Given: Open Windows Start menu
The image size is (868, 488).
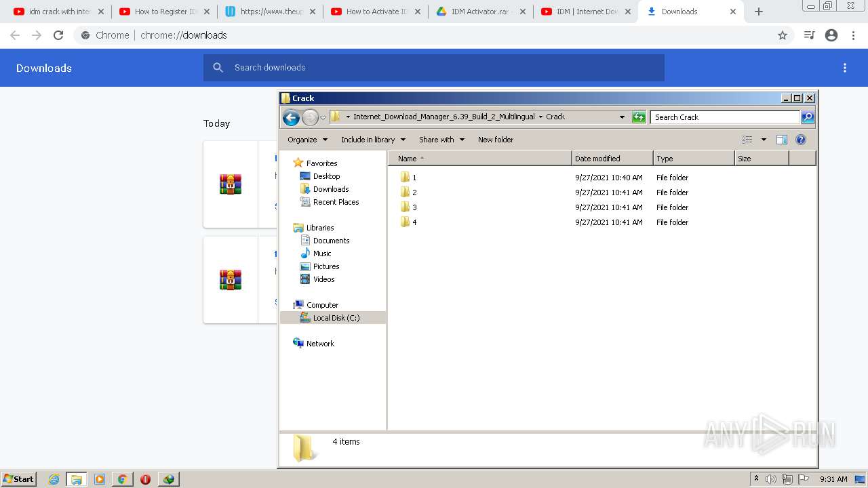Looking at the screenshot, I should [x=19, y=479].
